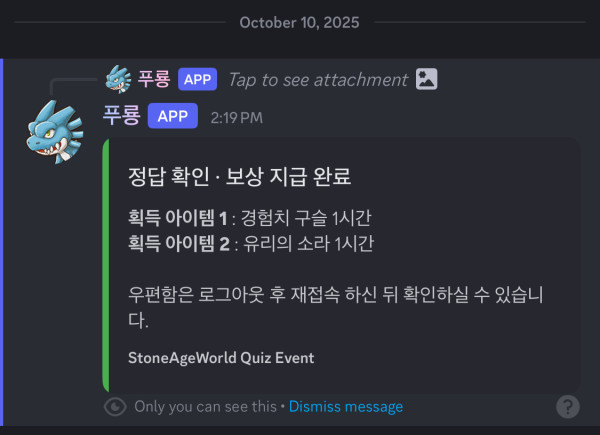The width and height of the screenshot is (600, 435).
Task: Click the StoneAgeWorld Quiz Event footer
Action: 221,358
